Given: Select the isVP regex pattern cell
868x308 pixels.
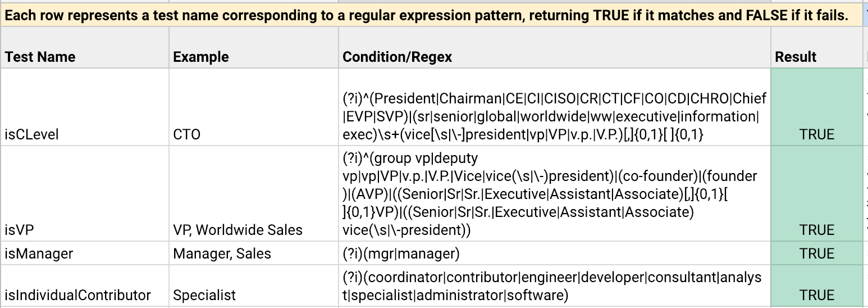Looking at the screenshot, I should click(x=550, y=194).
